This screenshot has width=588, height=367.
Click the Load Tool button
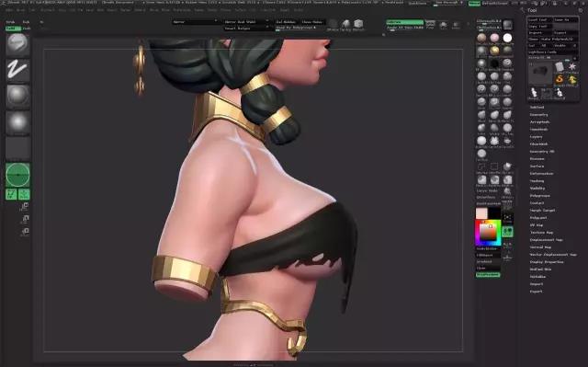(539, 20)
